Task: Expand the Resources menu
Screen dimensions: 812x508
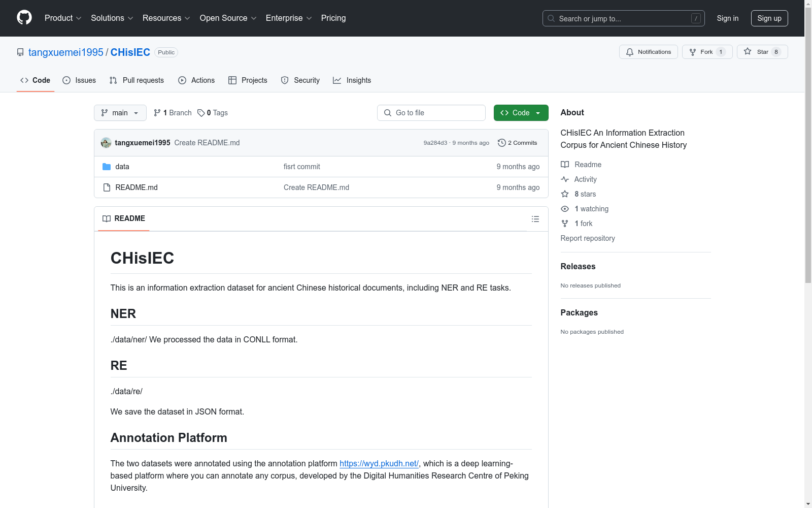Action: tap(166, 18)
